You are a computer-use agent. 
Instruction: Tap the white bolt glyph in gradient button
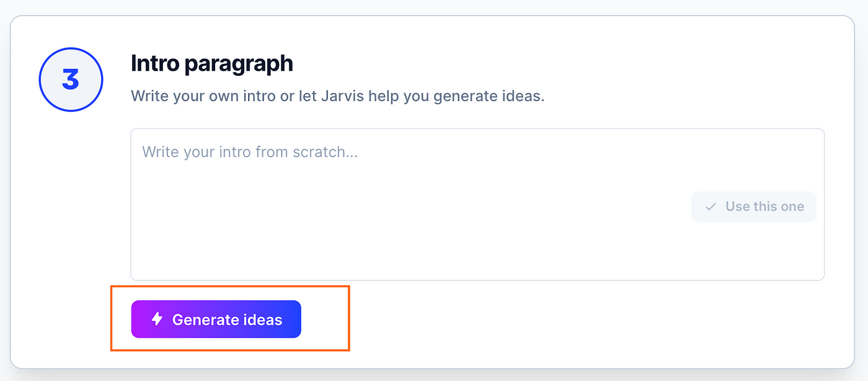[x=157, y=319]
